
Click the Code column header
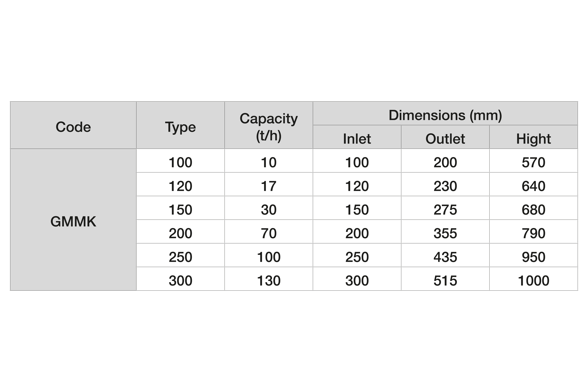tap(73, 125)
